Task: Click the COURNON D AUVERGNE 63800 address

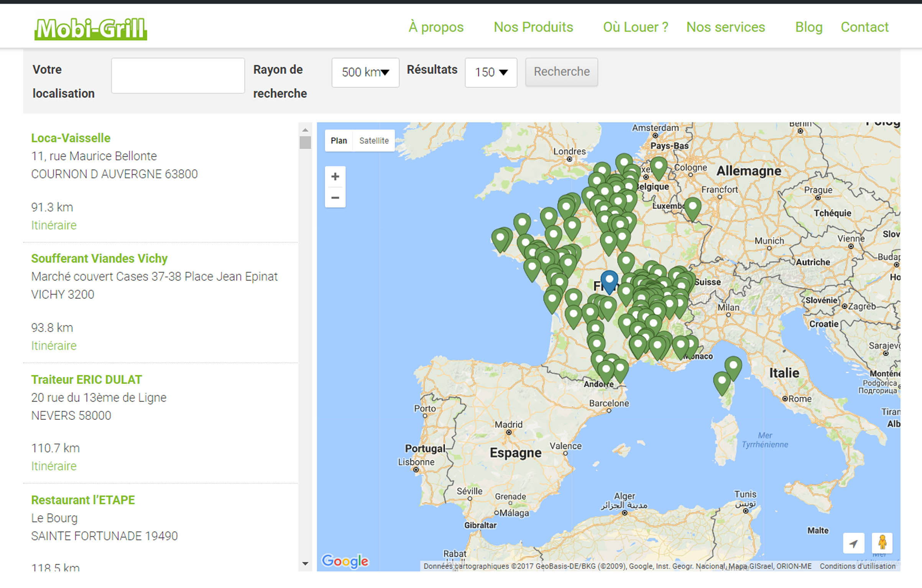Action: [x=114, y=174]
